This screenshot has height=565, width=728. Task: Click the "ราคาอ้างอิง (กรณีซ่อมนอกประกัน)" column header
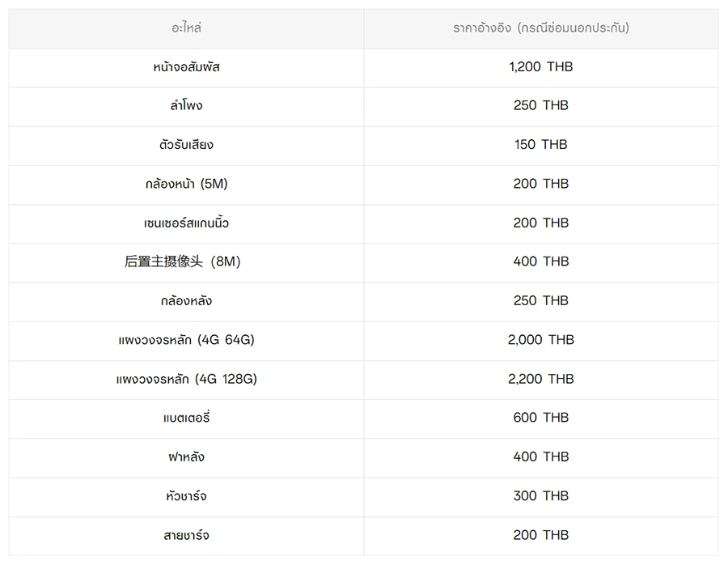[x=540, y=28]
